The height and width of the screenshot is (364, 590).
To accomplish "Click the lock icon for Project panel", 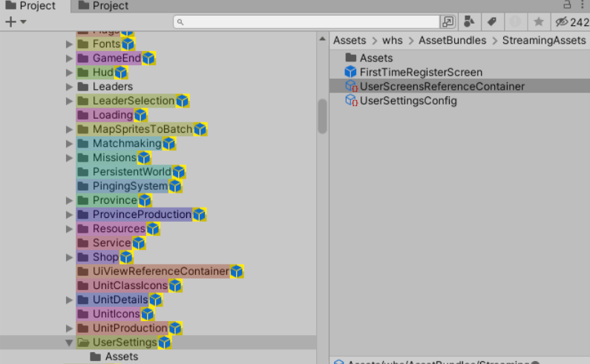I will 567,5.
